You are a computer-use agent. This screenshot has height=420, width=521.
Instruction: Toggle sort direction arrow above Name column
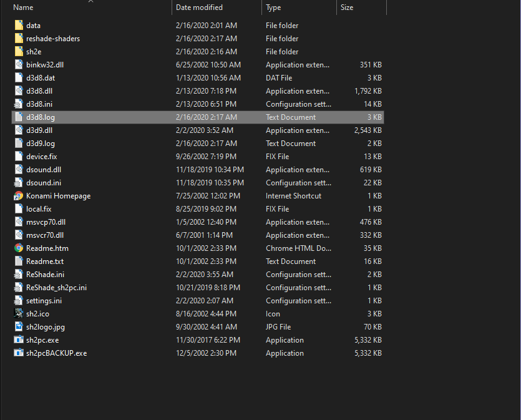[90, 1]
